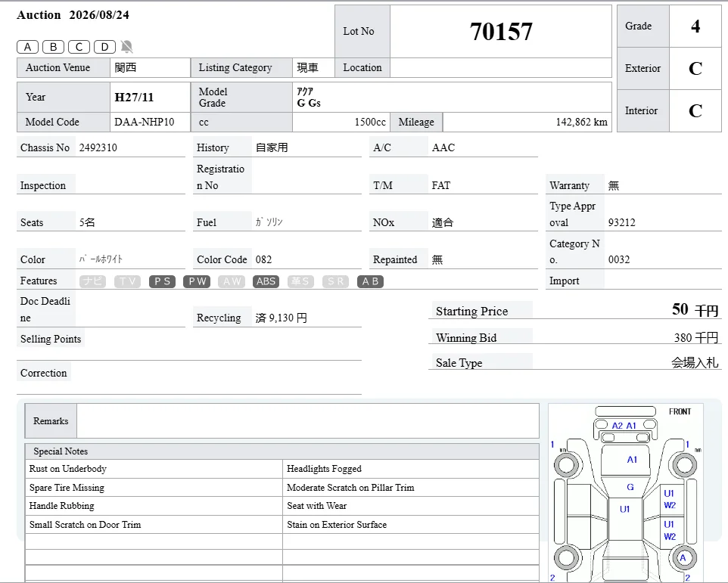Select the B button
Viewport: 728px width, 583px height.
pyautogui.click(x=54, y=47)
